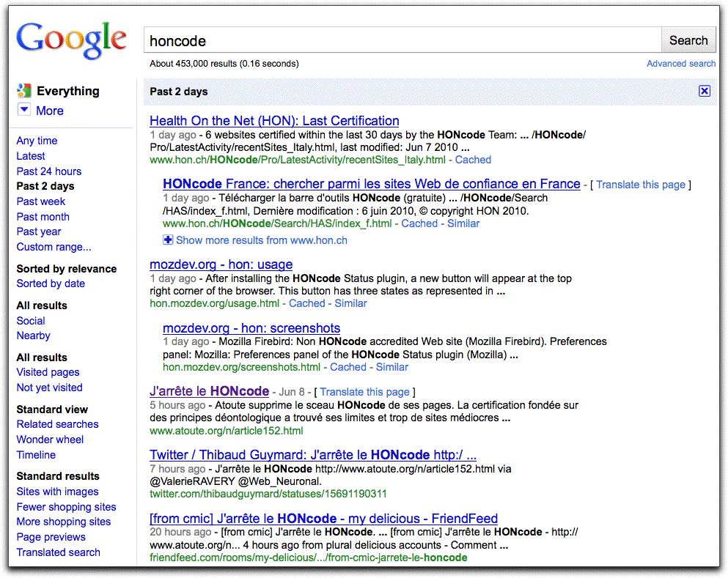The image size is (728, 578).
Task: Choose Sorted by relevance option
Action: (67, 269)
